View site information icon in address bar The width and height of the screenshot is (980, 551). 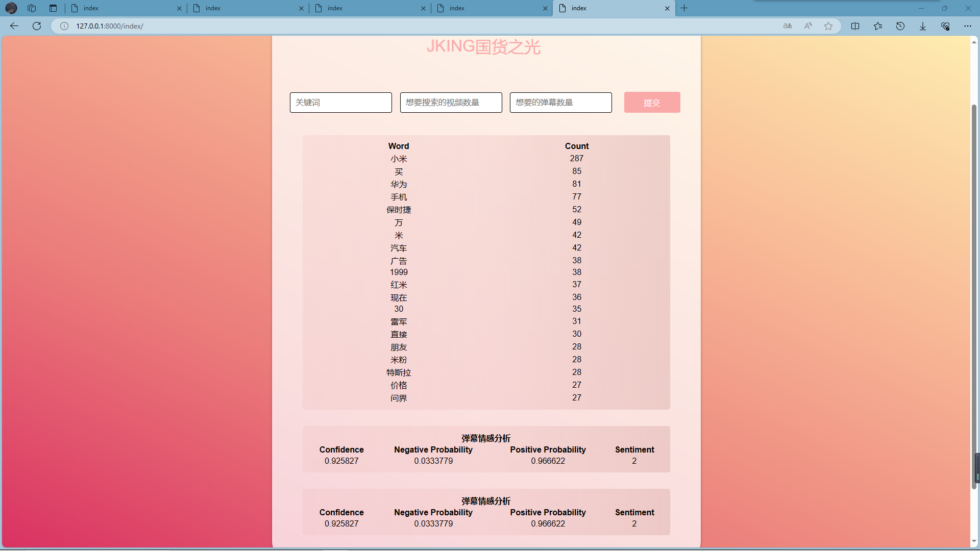click(x=64, y=26)
